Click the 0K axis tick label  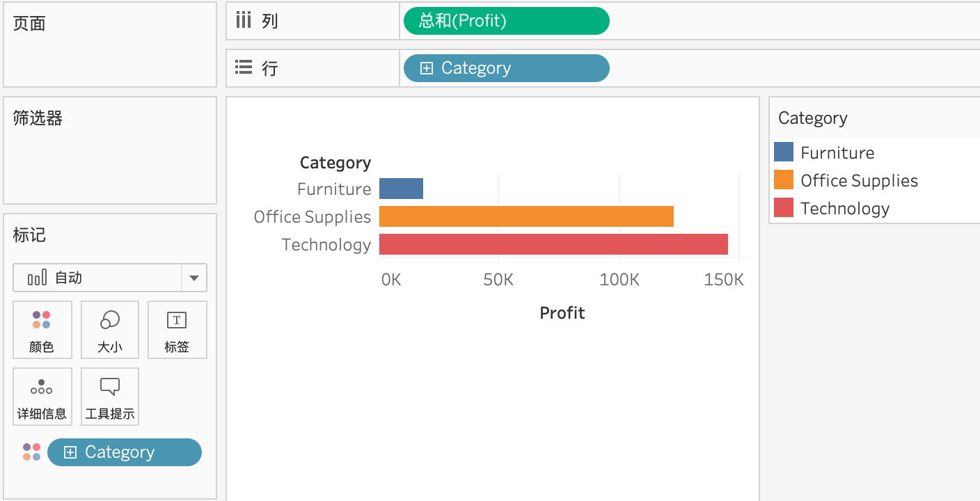[x=391, y=280]
